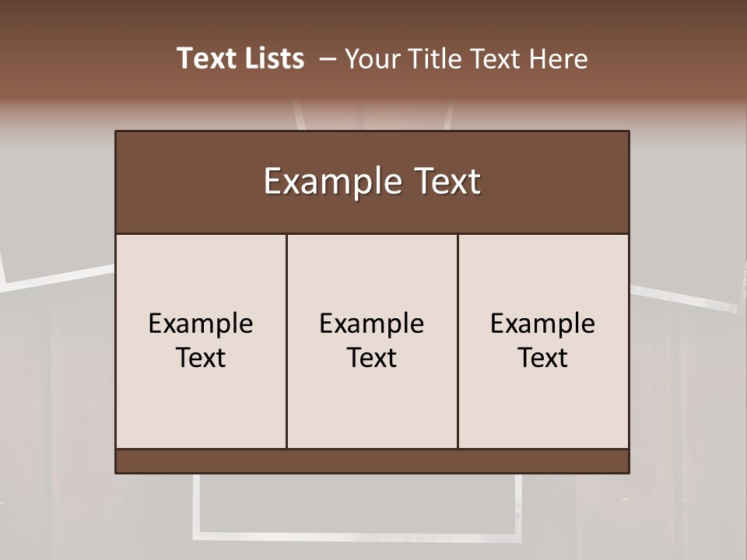Click the bold "Text Lists" title text

[x=240, y=58]
